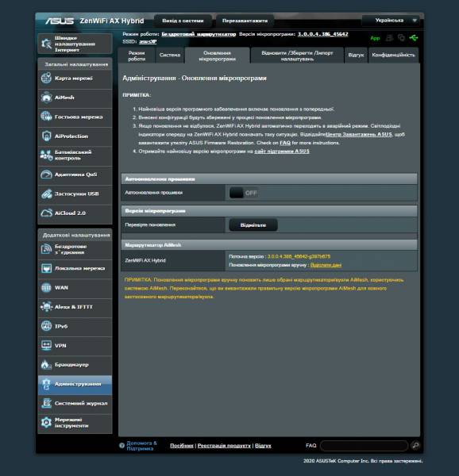Open Відновити/Зберегти/Імпорт налаштувань tab

point(297,56)
